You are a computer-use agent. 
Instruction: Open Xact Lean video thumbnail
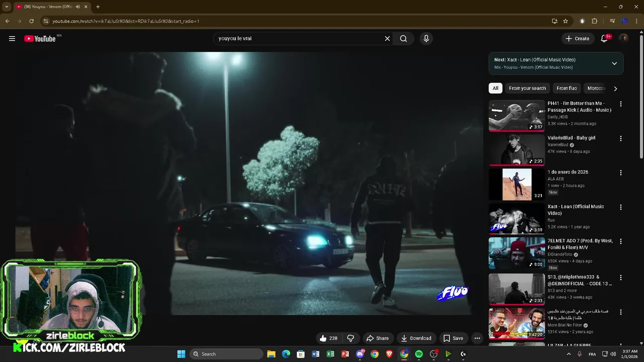click(x=517, y=219)
